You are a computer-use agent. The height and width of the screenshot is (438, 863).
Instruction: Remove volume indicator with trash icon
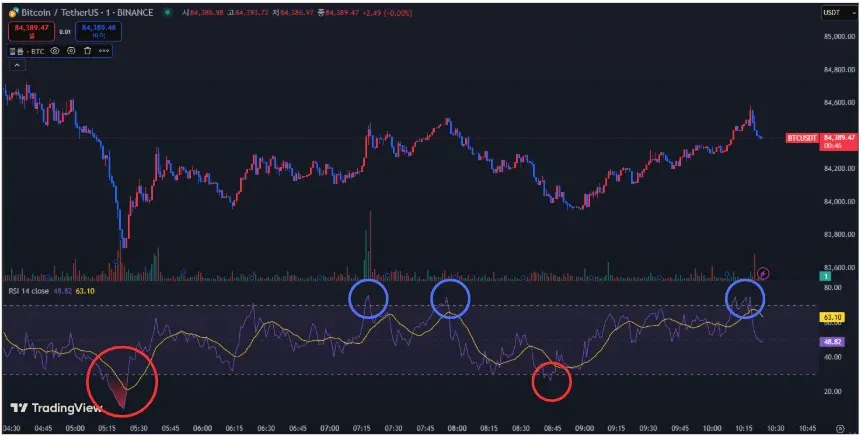87,51
